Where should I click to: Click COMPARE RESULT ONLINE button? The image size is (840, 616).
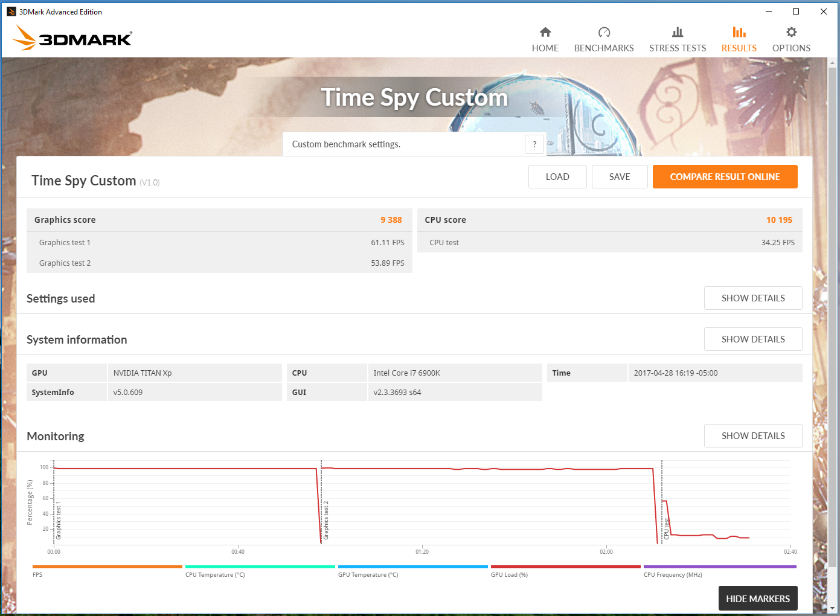click(x=725, y=177)
